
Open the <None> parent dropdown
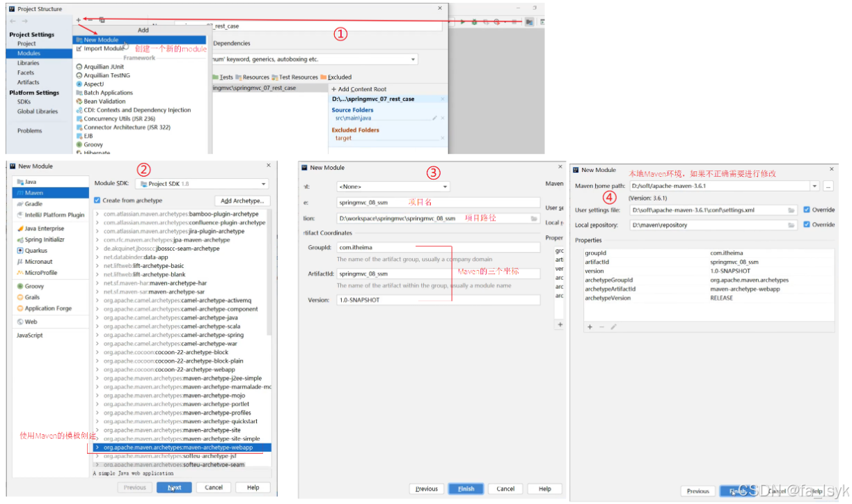tap(393, 187)
